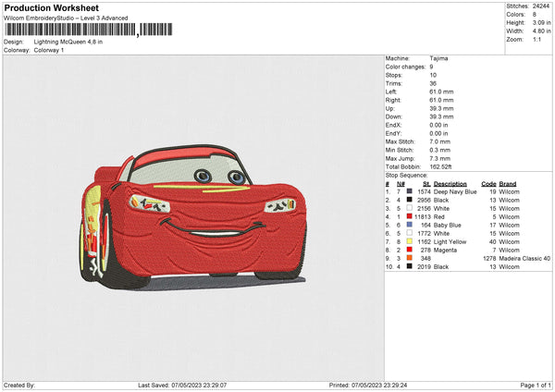Image resolution: width=555 pixels, height=392 pixels.
Task: Click the Left value 61.0 mm
Action: tap(441, 92)
